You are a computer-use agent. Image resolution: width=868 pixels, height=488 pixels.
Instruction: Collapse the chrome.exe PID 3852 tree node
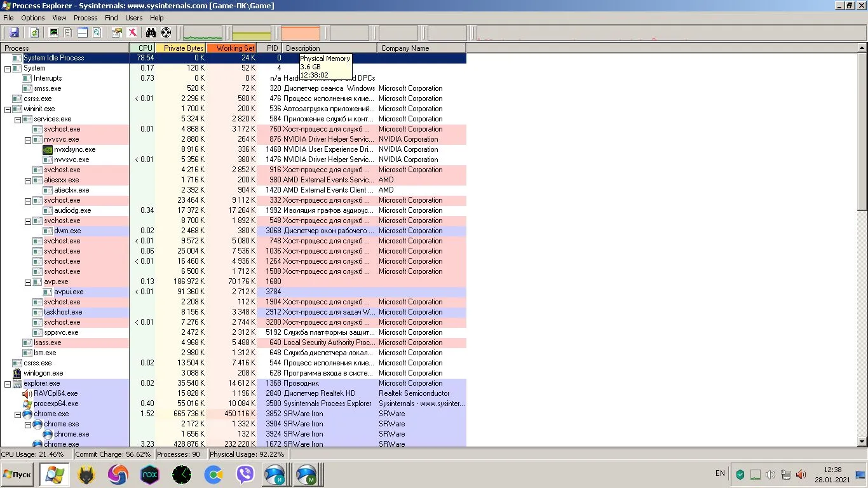click(18, 414)
